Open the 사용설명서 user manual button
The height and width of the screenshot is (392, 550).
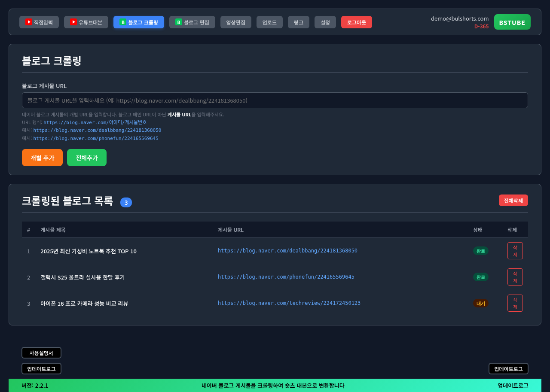tap(41, 353)
